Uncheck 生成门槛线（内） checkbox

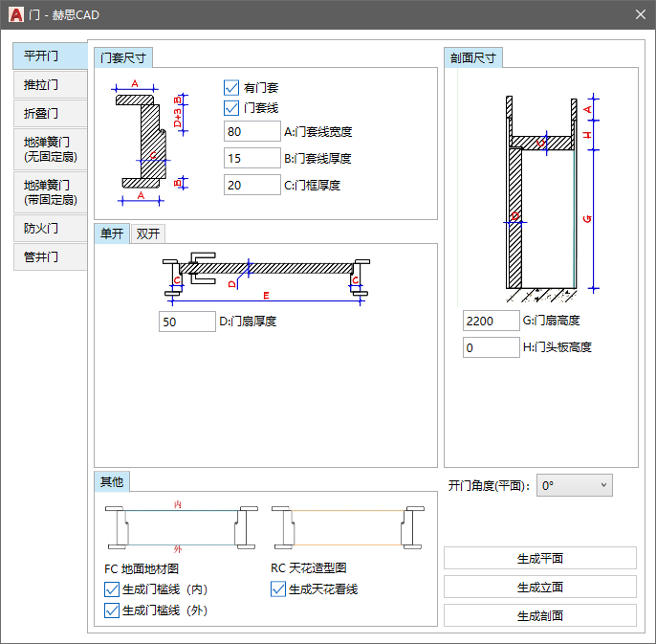click(112, 589)
